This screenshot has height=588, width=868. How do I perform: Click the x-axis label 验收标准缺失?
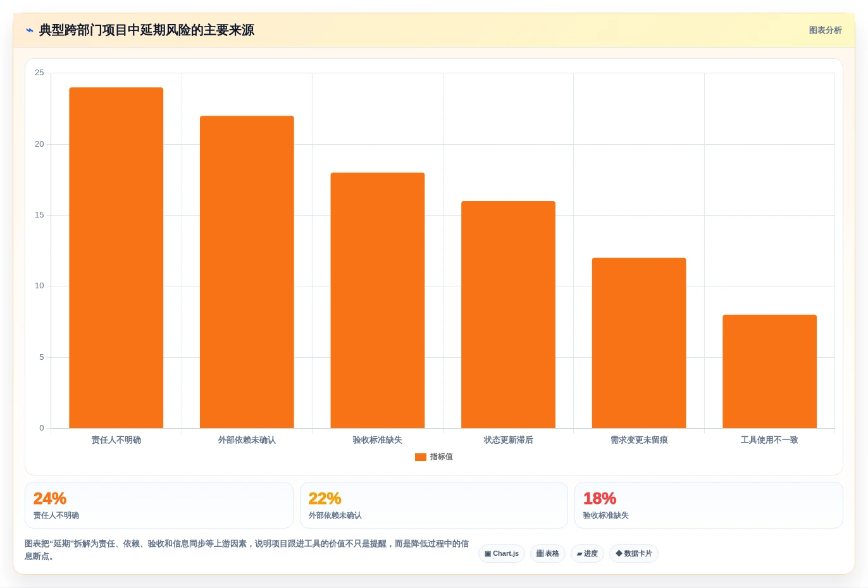pos(378,440)
